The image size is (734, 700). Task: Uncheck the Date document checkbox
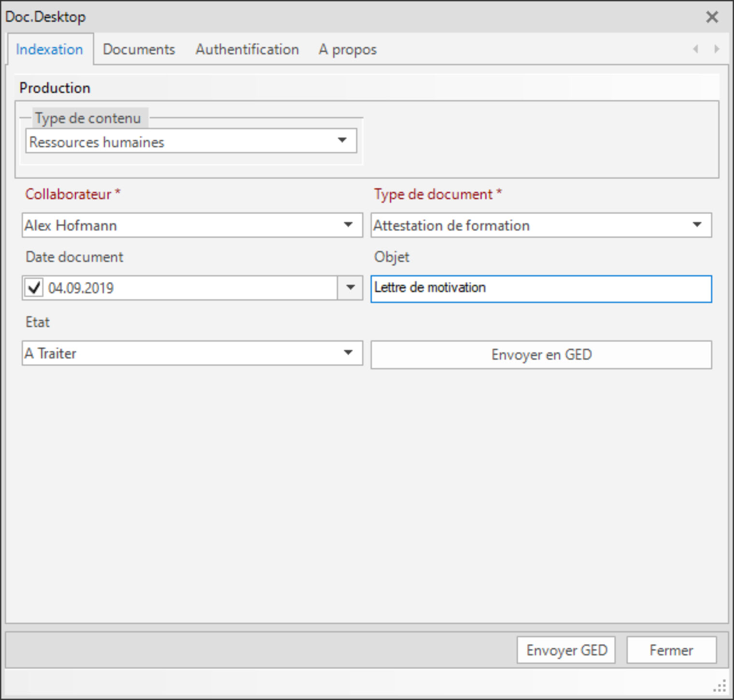(x=34, y=288)
